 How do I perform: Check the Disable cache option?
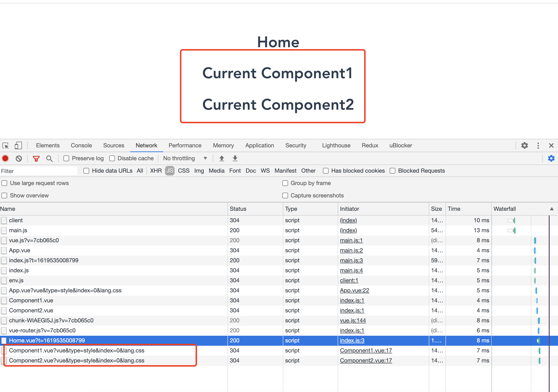[x=112, y=159]
